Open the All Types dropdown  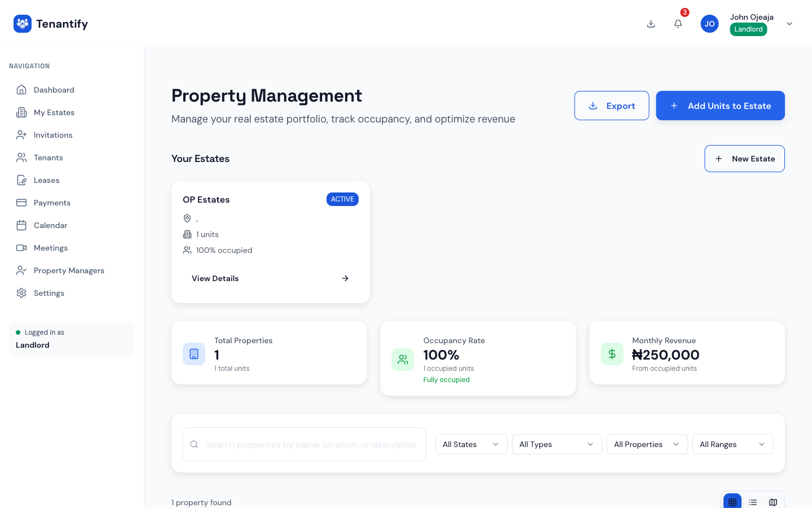pyautogui.click(x=557, y=444)
